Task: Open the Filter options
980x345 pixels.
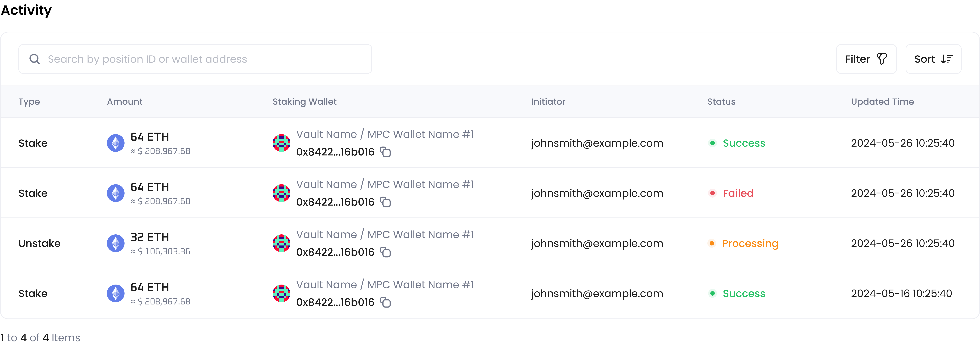Action: tap(866, 59)
